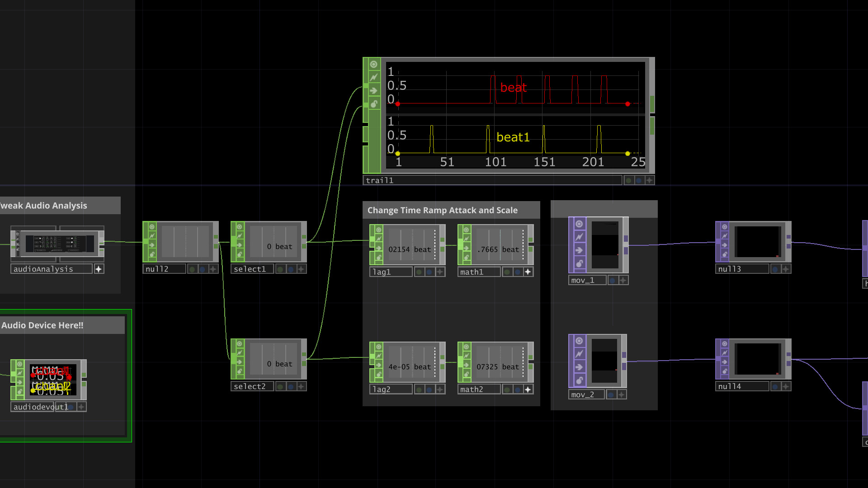Click the audioAnalysis node name field
Screen dimensions: 868x488
click(x=52, y=269)
